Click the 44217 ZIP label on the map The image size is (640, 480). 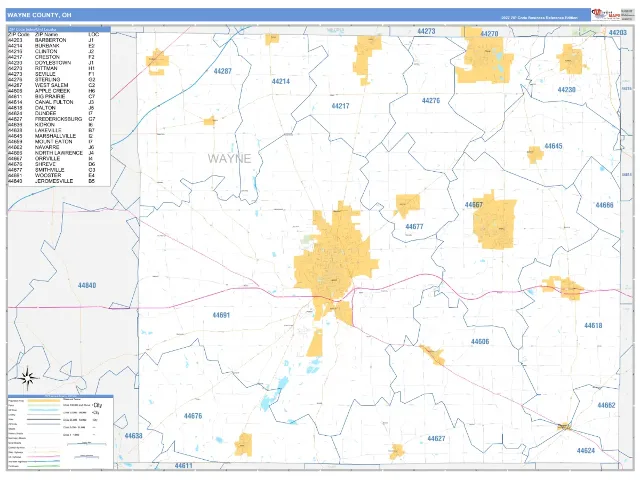(x=340, y=106)
